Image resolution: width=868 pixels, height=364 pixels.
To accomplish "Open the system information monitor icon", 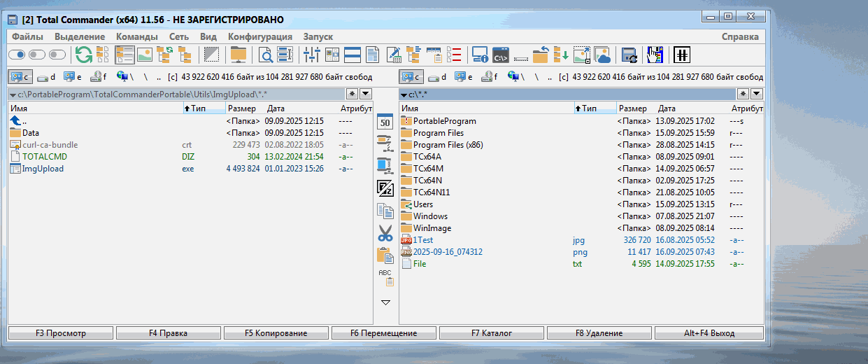I will (x=480, y=55).
